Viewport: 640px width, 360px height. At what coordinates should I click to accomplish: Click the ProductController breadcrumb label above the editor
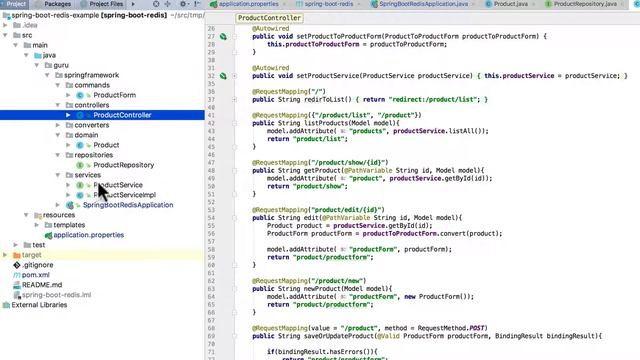269,18
